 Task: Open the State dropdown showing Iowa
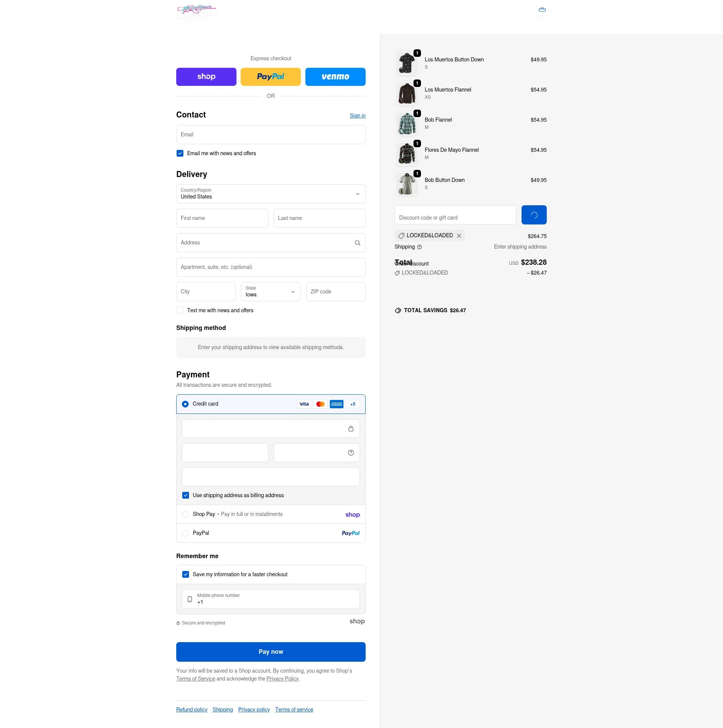(270, 292)
